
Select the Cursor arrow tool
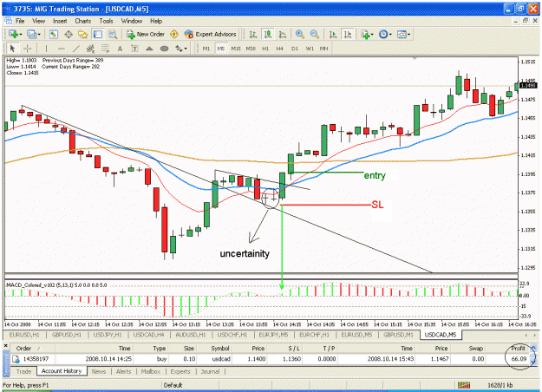13,49
